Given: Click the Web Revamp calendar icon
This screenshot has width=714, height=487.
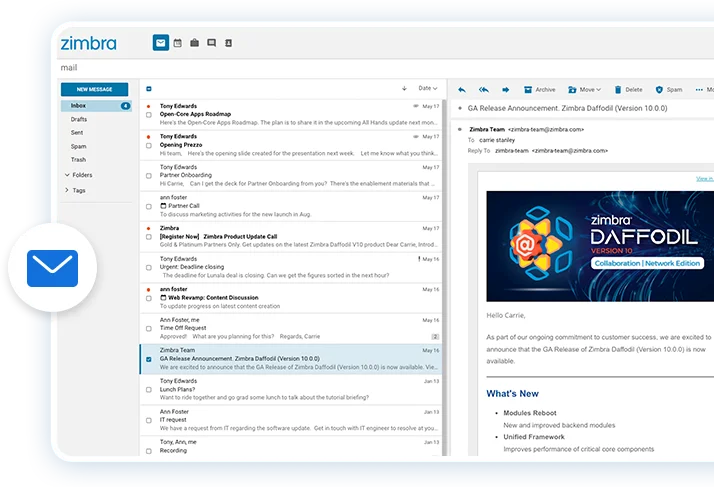Looking at the screenshot, I should coord(163,297).
